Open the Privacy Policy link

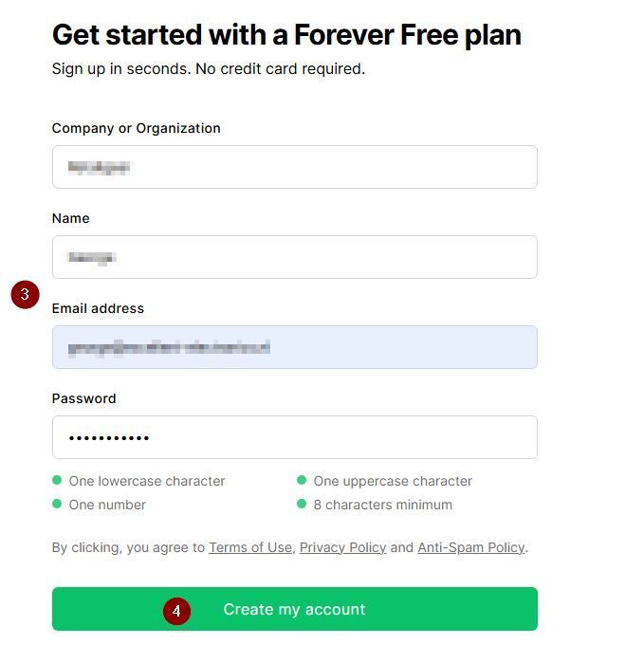click(342, 547)
